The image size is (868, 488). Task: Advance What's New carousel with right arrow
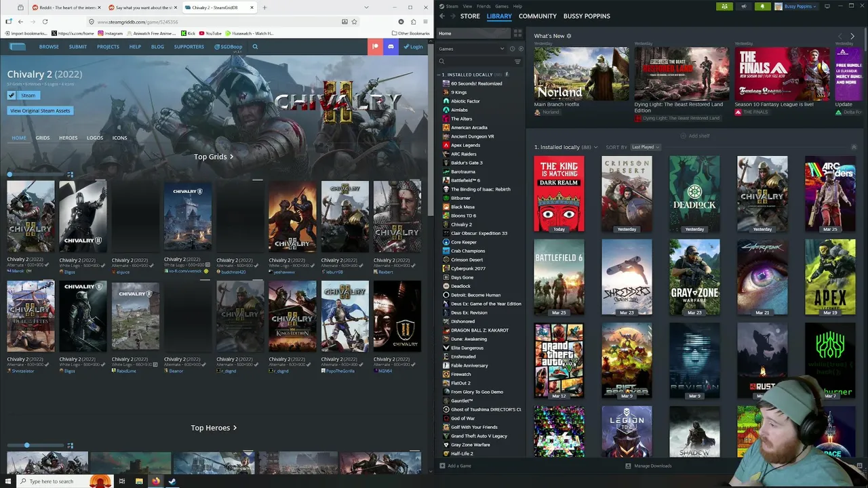852,36
